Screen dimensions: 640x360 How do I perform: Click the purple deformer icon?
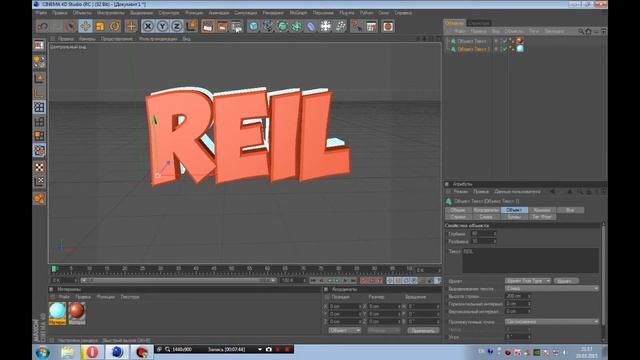click(311, 27)
